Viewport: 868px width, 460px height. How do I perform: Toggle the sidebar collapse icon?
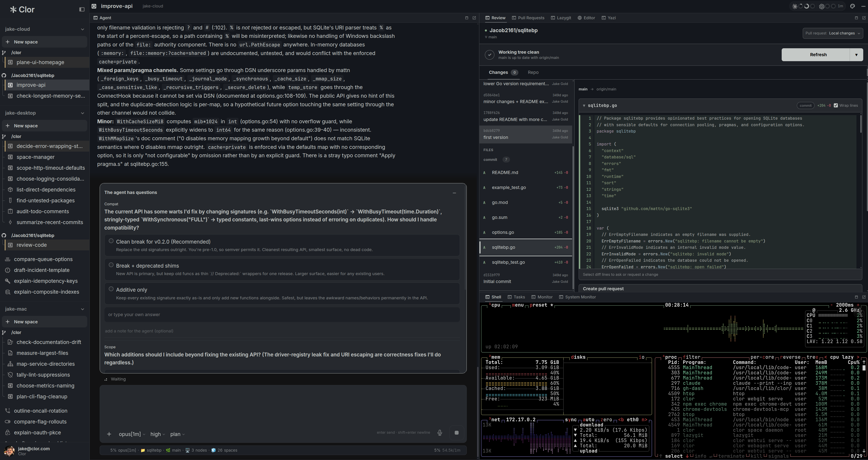point(82,10)
